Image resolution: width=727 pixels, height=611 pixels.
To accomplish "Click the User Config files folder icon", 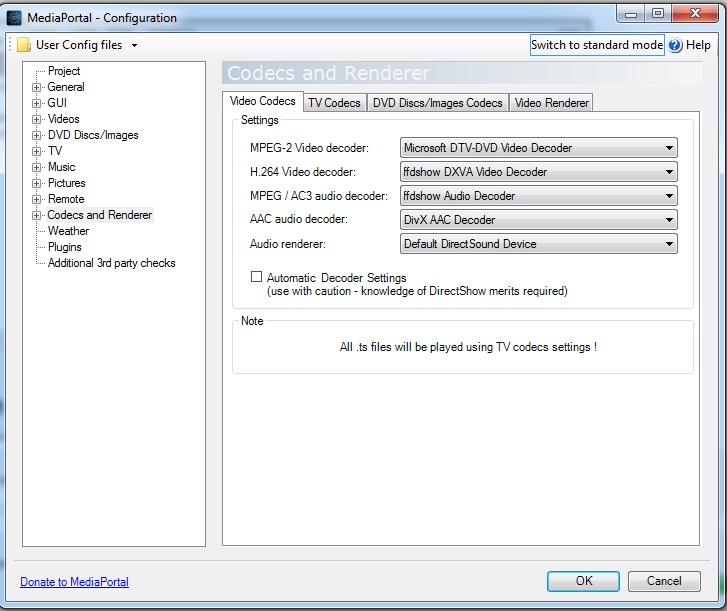I will tap(24, 45).
